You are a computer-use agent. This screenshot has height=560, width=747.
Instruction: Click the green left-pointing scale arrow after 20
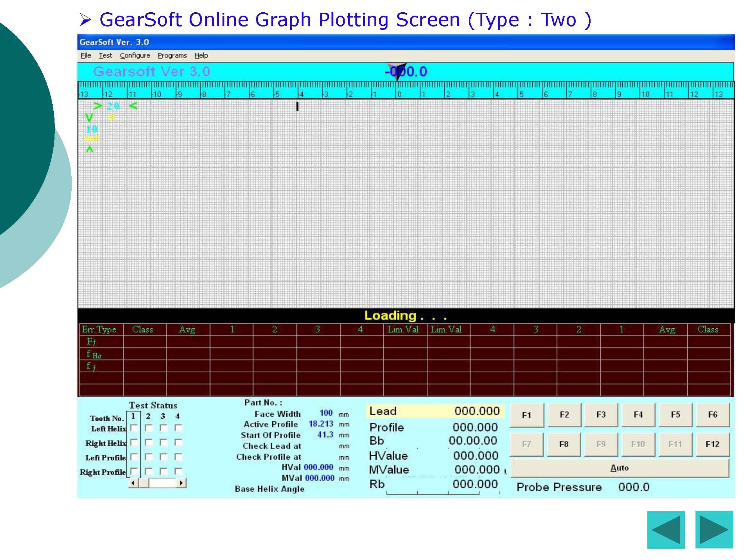[133, 106]
